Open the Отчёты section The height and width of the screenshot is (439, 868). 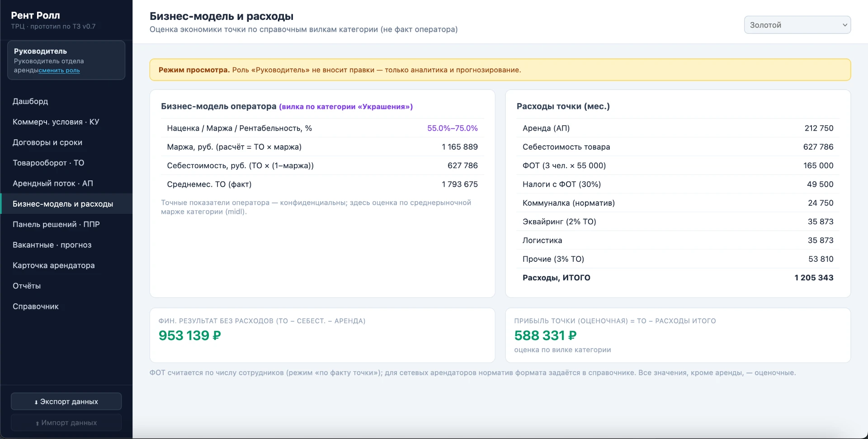click(66, 286)
